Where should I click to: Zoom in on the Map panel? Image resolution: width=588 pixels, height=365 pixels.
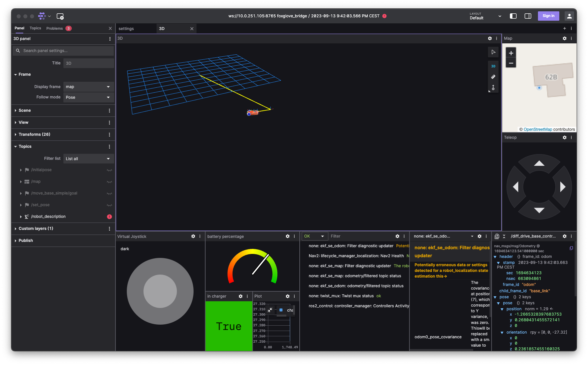click(x=511, y=53)
